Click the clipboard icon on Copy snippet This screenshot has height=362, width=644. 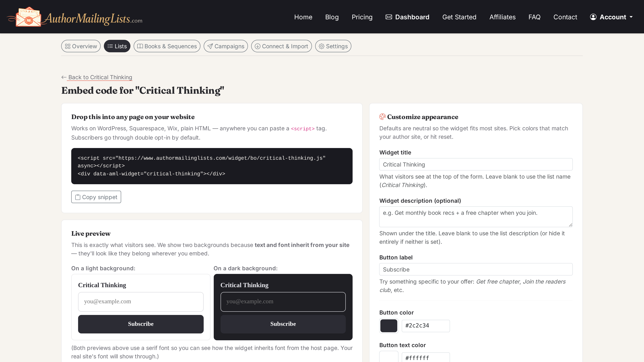point(78,197)
